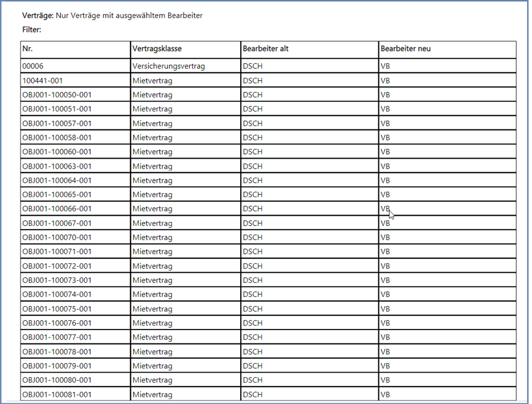
Task: Select the 'Versicherungsvertrag' cell
Action: click(x=169, y=66)
